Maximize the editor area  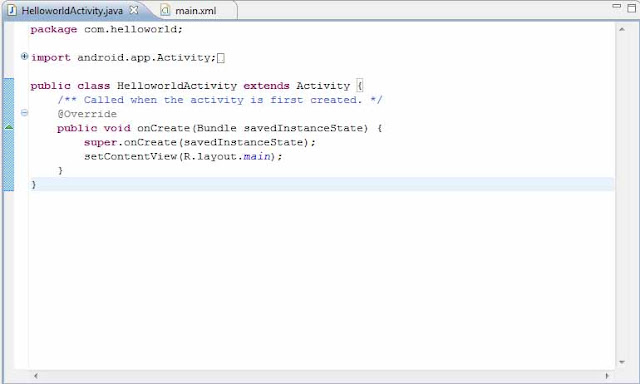coord(631,8)
